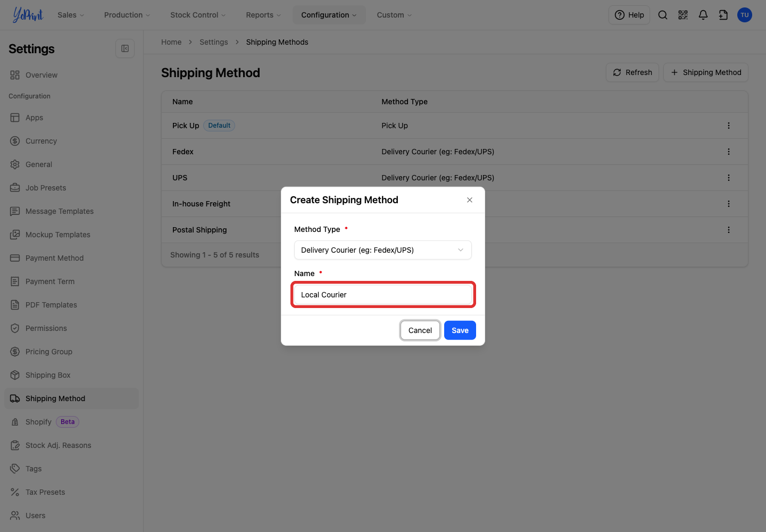Open the Method Type dropdown
Screen dimensions: 766x532
tap(383, 250)
